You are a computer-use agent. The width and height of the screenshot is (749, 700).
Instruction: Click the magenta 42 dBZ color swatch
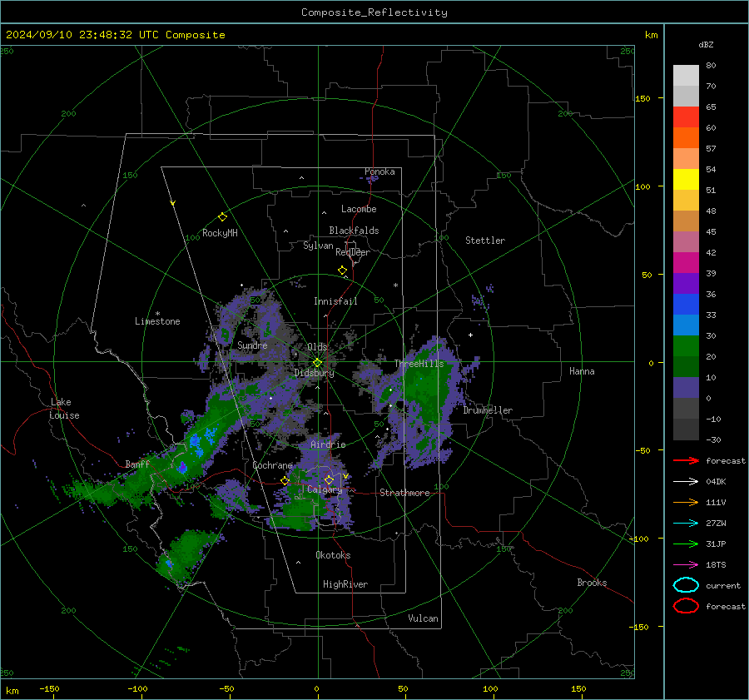click(x=686, y=262)
